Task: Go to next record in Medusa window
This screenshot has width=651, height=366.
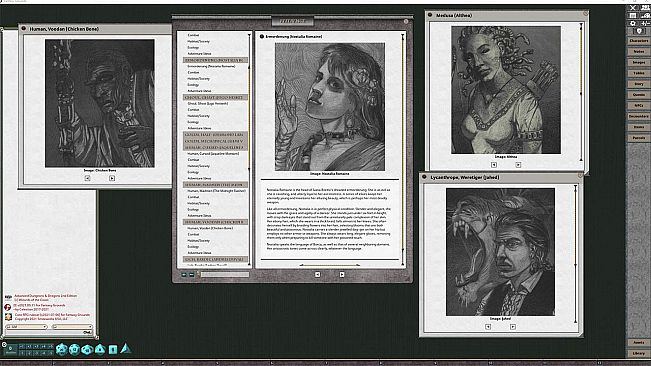Action: pyautogui.click(x=518, y=165)
